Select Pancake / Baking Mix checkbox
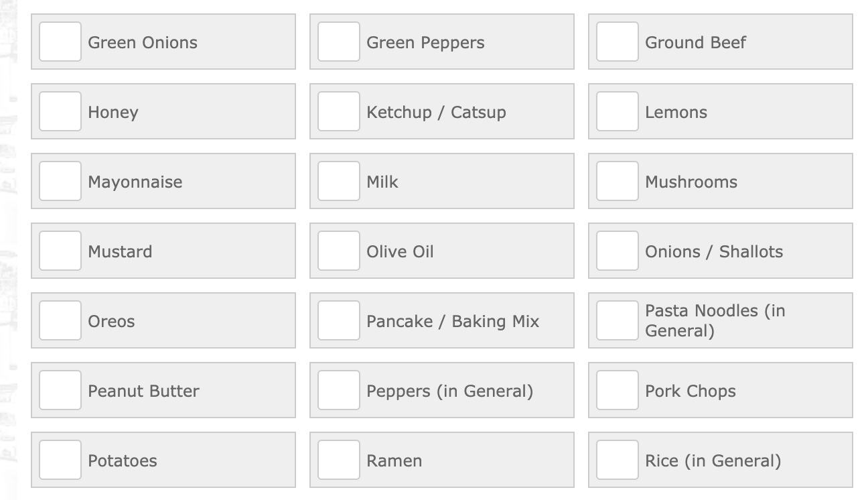The width and height of the screenshot is (868, 500). (x=339, y=320)
